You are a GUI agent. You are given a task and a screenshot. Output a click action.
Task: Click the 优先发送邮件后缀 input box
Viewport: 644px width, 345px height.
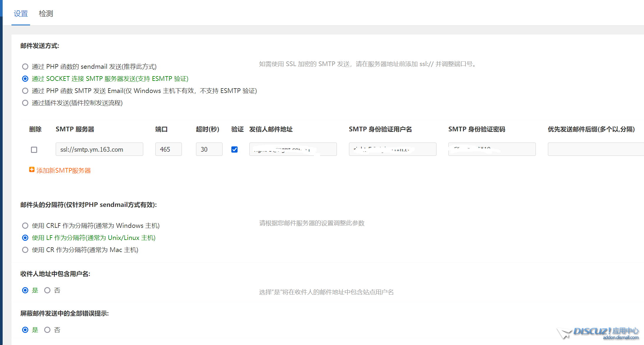pos(596,149)
